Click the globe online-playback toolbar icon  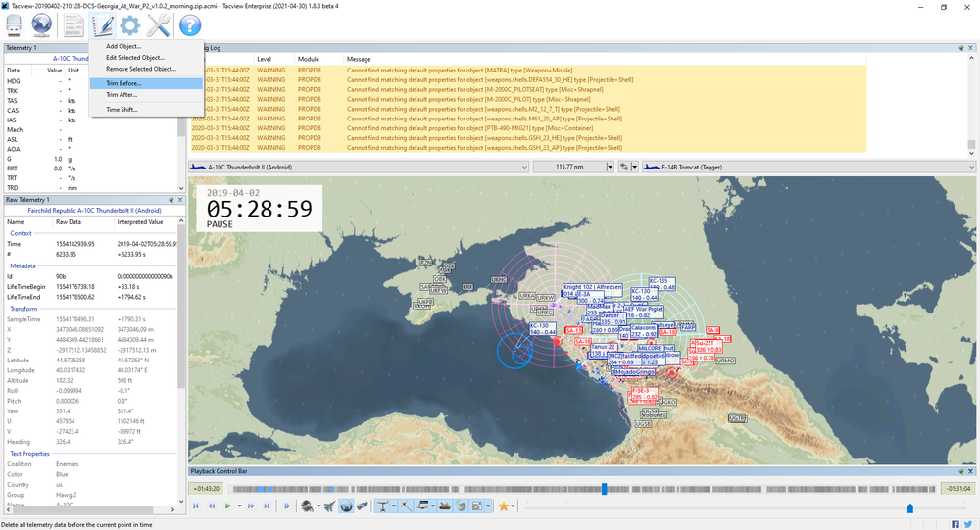pyautogui.click(x=42, y=26)
